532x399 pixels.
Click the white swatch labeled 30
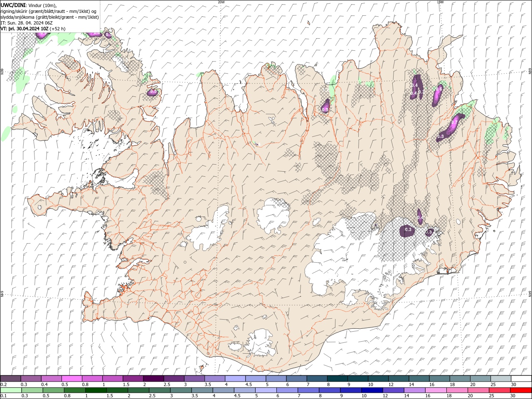[521, 378]
